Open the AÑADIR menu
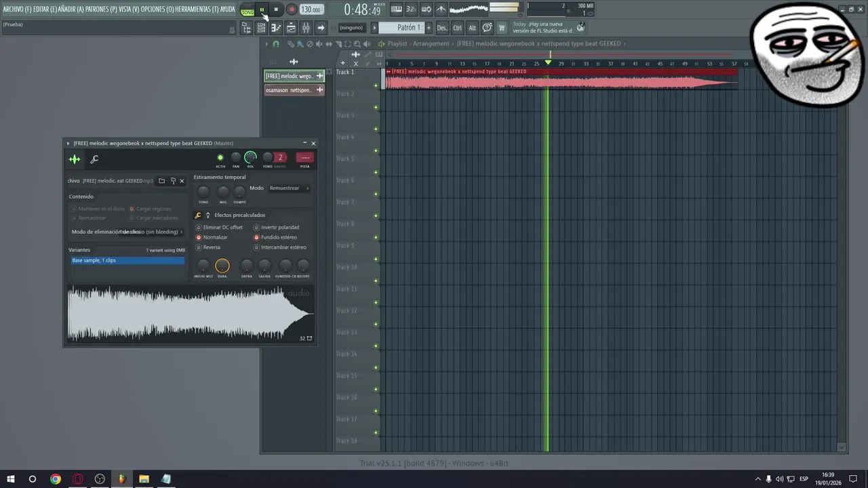Image resolution: width=868 pixels, height=488 pixels. (x=71, y=9)
